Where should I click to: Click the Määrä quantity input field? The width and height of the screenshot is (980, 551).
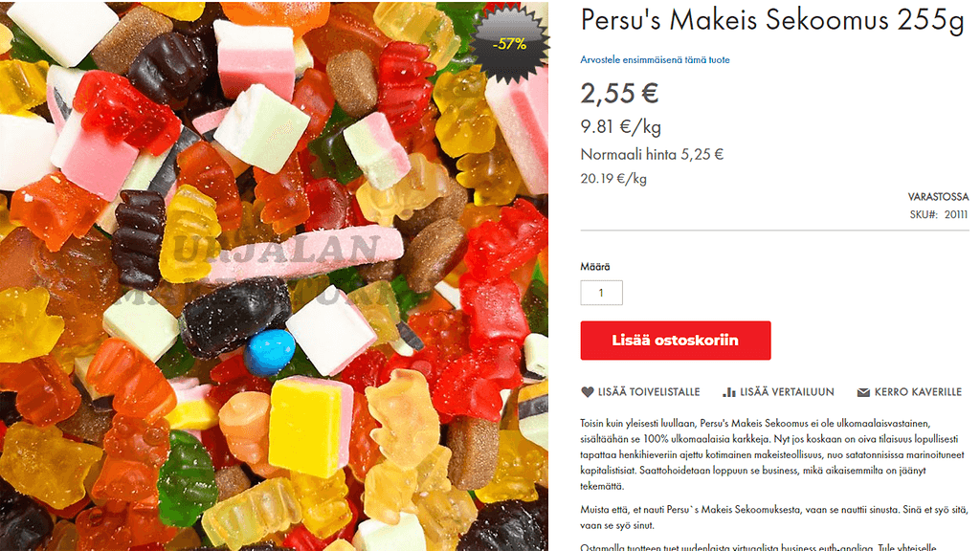point(601,293)
